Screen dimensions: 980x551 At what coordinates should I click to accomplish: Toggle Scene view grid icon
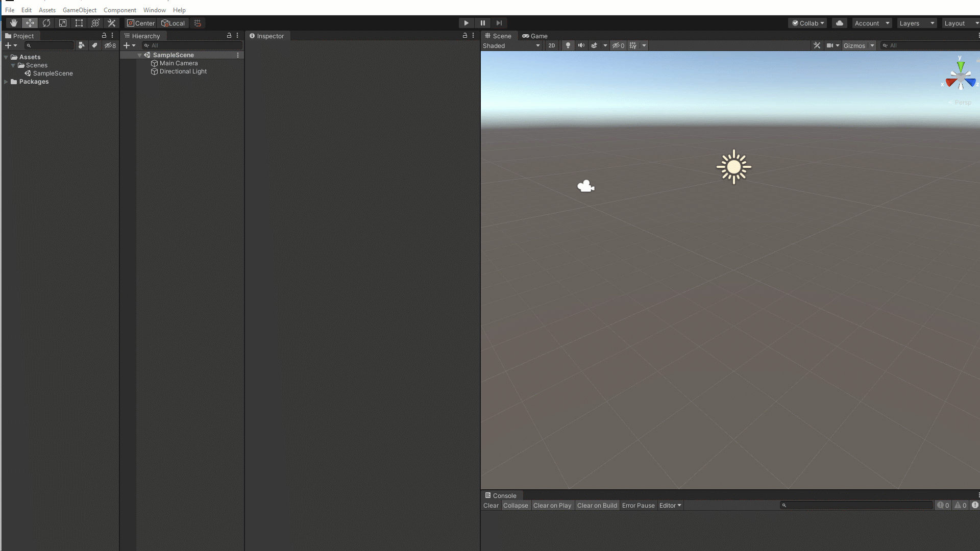(633, 45)
